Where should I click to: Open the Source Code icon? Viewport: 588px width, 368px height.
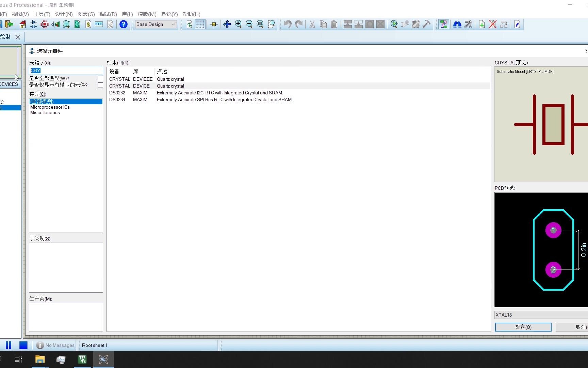(99, 24)
